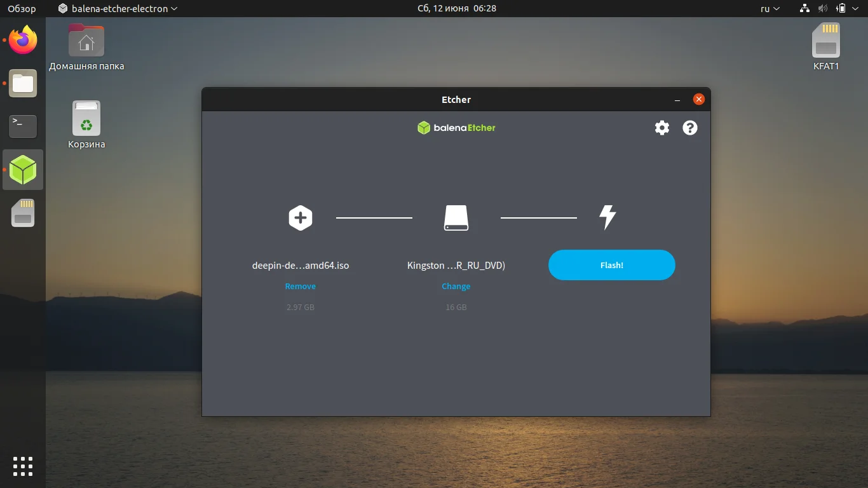Click the deepin-de…amd64.iso file name

point(301,266)
